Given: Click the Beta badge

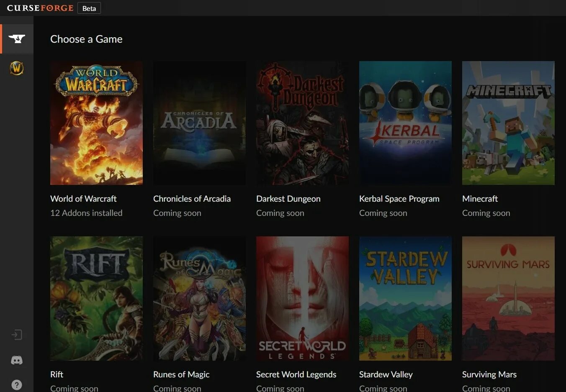Looking at the screenshot, I should tap(89, 8).
